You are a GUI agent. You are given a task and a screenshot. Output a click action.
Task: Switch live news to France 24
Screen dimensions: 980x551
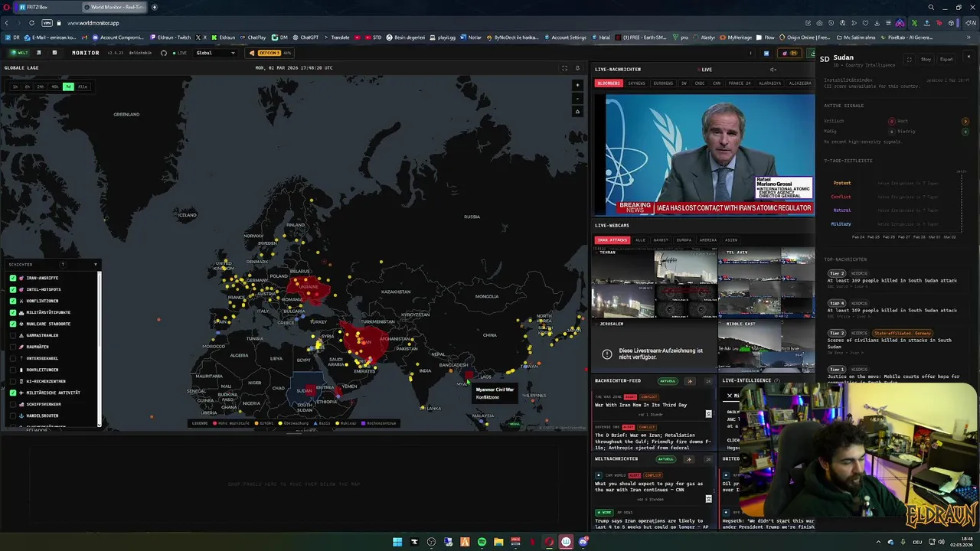(x=740, y=83)
